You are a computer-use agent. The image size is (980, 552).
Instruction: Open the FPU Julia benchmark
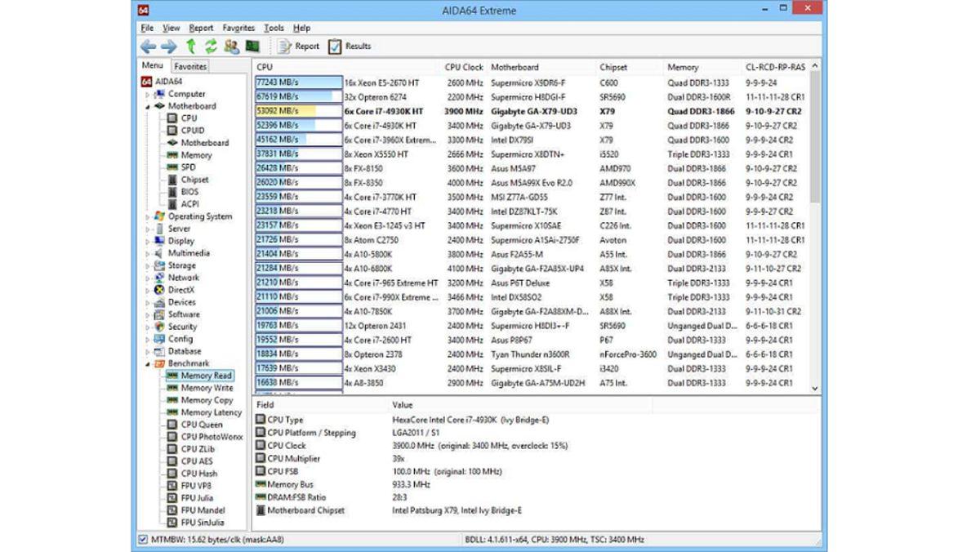click(x=197, y=498)
